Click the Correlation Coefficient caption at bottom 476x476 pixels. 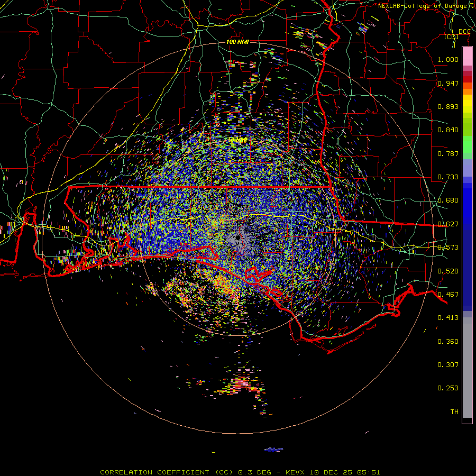pos(240,472)
